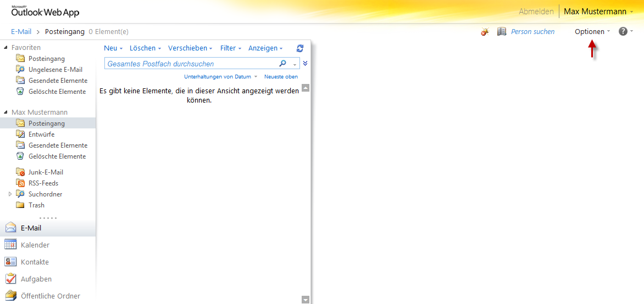Viewport: 644px width, 304px height.
Task: Open the Filter dropdown menu
Action: (230, 48)
